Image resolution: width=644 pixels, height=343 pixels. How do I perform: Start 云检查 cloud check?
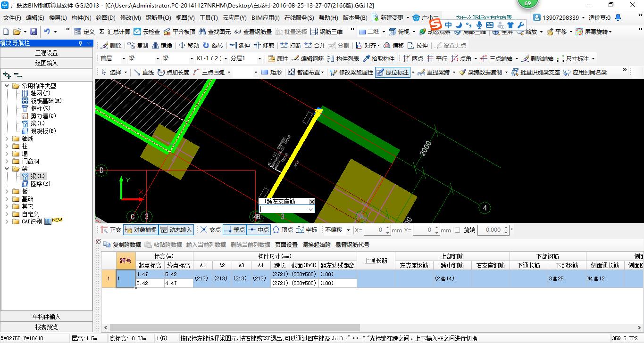(x=147, y=32)
